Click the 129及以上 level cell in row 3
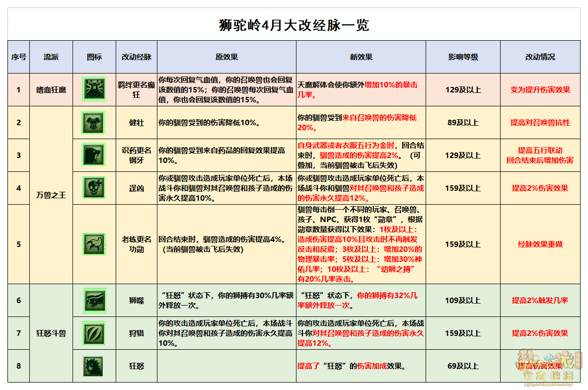The height and width of the screenshot is (390, 588). point(463,155)
